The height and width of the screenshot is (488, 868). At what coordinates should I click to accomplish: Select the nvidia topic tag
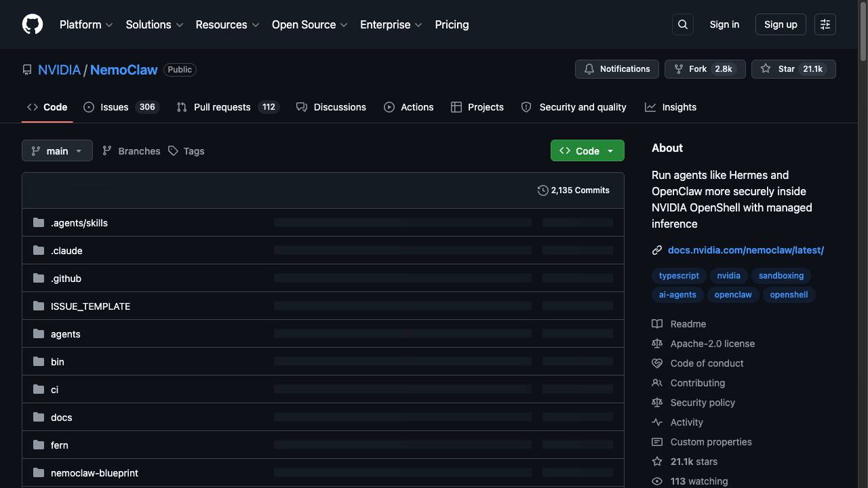729,276
